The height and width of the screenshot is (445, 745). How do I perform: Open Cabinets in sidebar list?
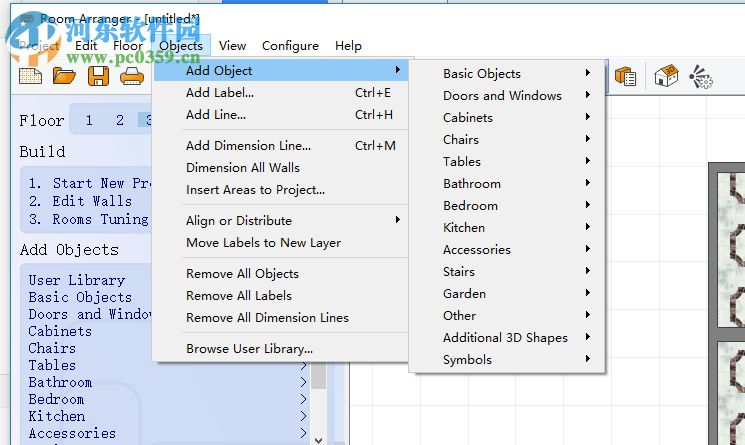pos(60,331)
